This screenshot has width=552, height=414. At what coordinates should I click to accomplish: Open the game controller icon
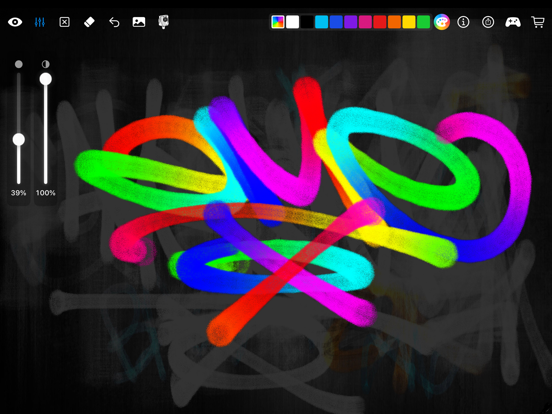pos(513,22)
